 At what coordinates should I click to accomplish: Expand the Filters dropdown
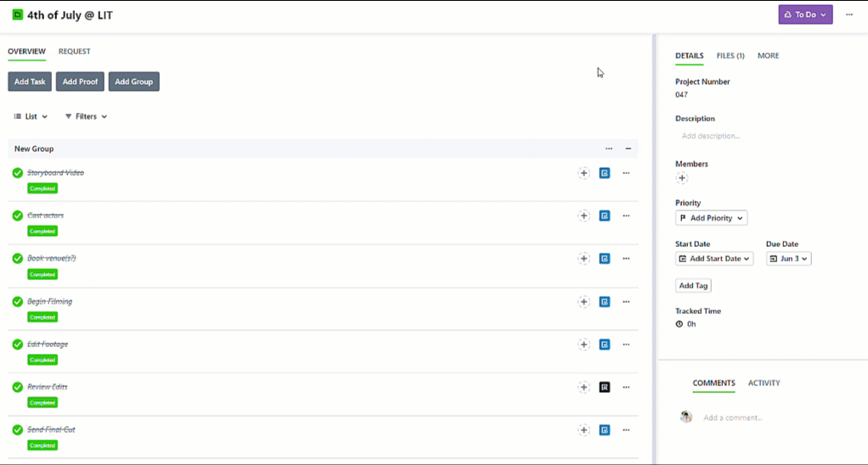click(86, 116)
